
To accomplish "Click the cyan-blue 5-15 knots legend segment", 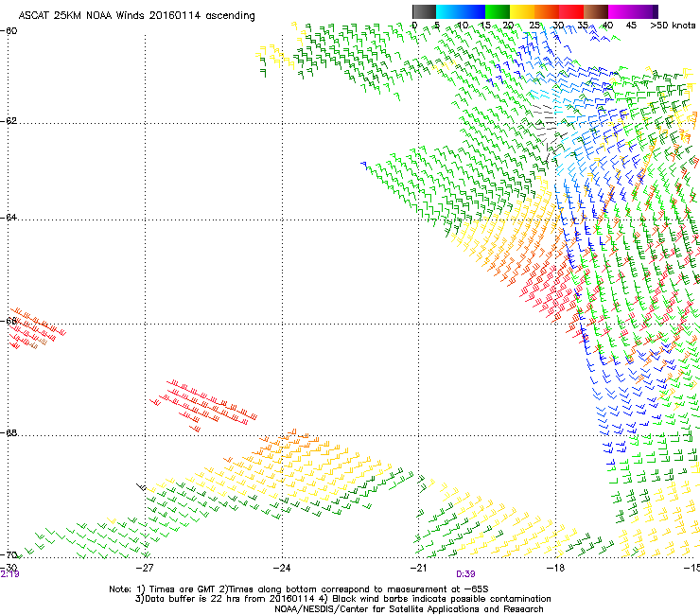I will coord(461,11).
